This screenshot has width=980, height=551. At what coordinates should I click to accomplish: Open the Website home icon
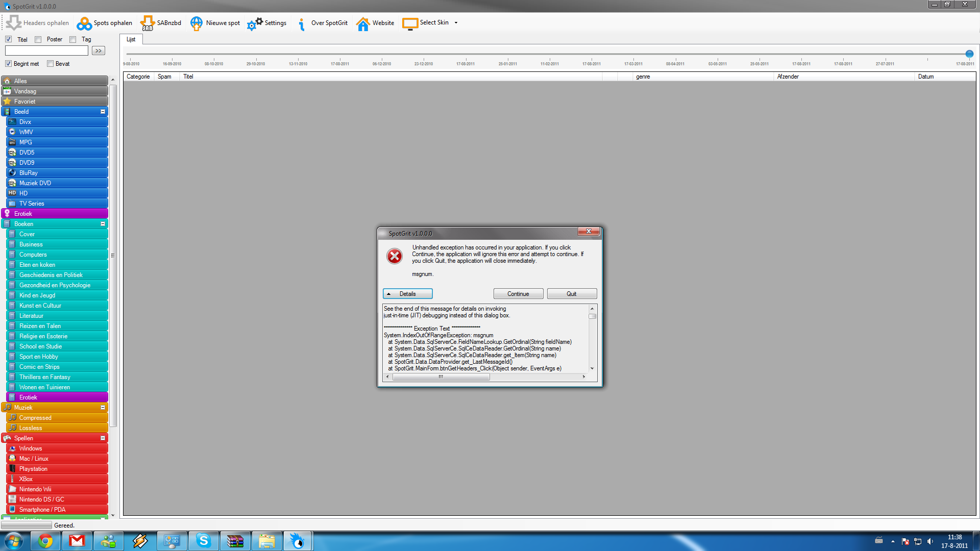363,23
